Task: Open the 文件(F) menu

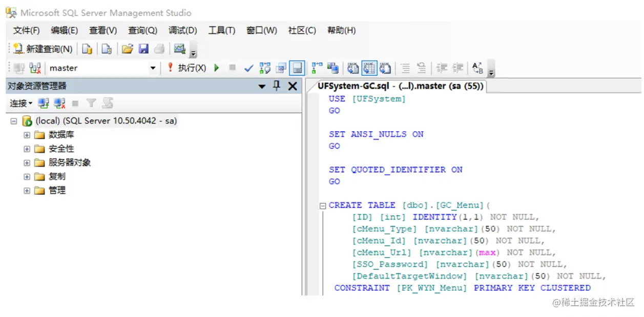Action: tap(26, 31)
